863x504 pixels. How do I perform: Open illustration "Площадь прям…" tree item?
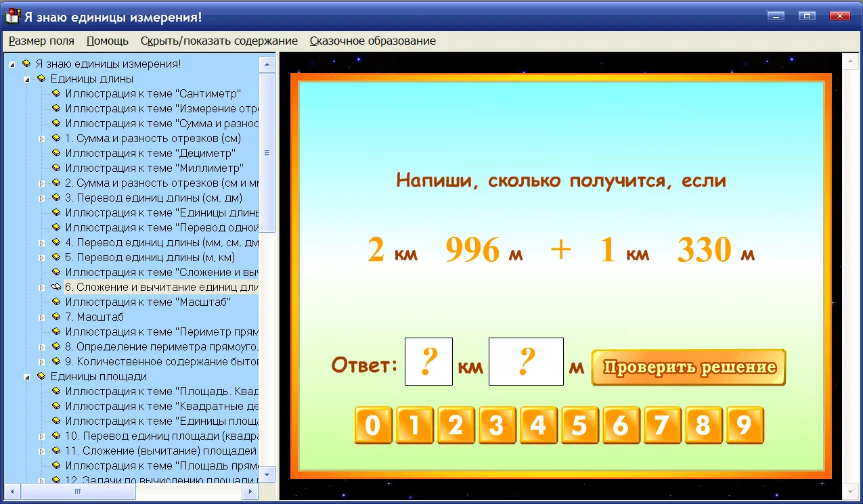162,465
